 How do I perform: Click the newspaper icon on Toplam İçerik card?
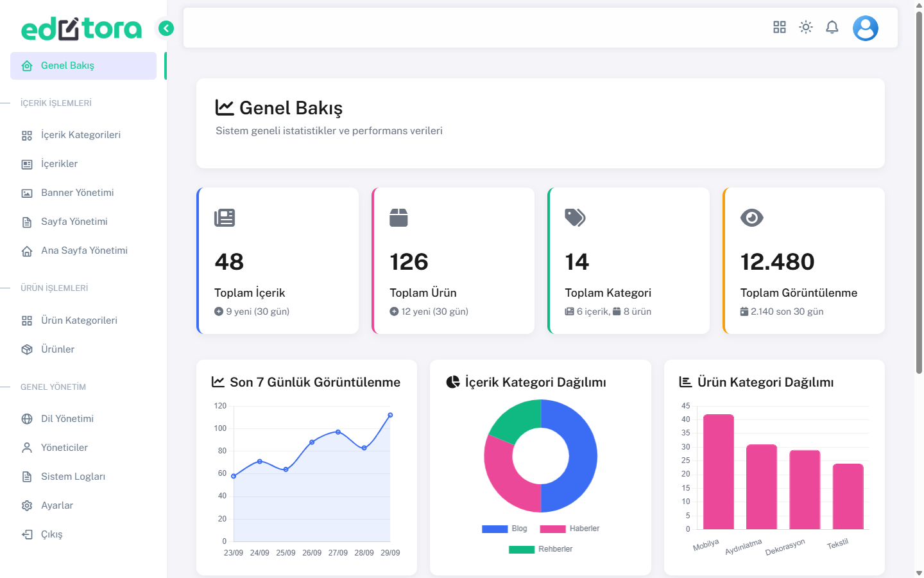(x=225, y=218)
